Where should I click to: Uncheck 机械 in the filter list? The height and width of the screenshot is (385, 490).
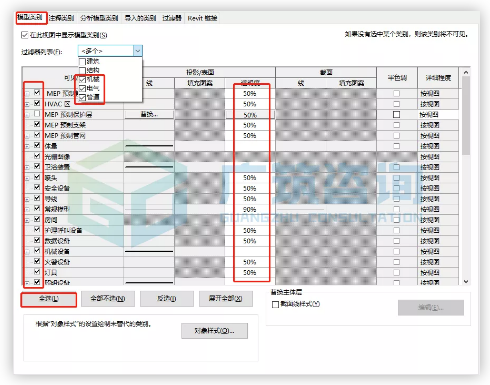click(82, 79)
